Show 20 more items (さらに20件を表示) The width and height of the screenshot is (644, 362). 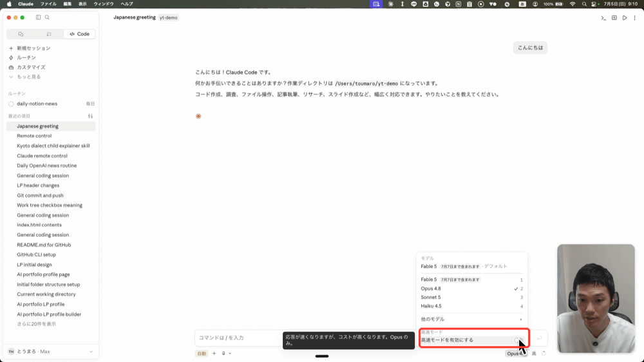tap(36, 324)
